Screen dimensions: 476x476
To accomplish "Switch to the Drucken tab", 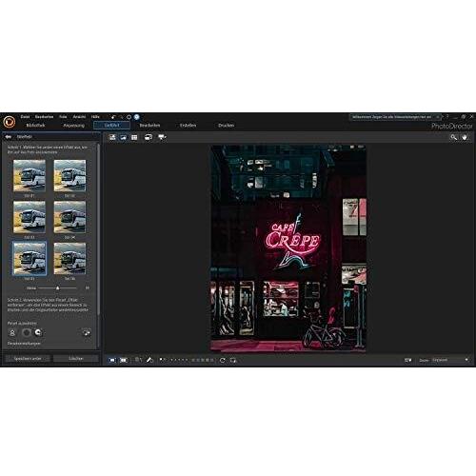I will tap(226, 126).
